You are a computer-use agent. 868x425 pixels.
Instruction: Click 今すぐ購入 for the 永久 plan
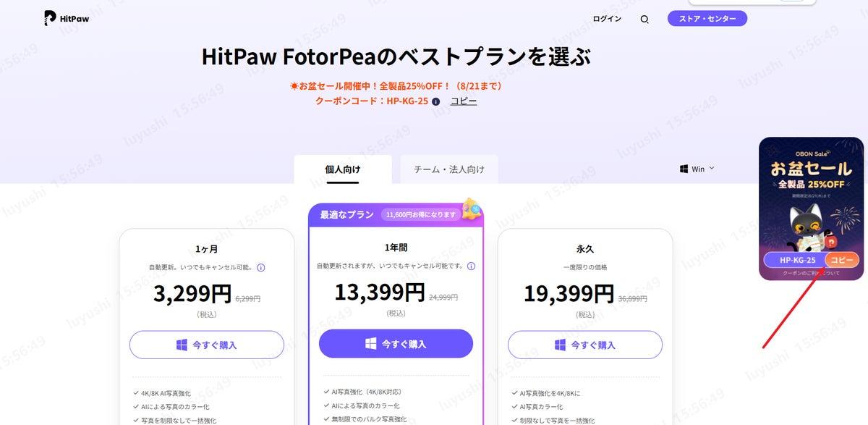click(585, 345)
